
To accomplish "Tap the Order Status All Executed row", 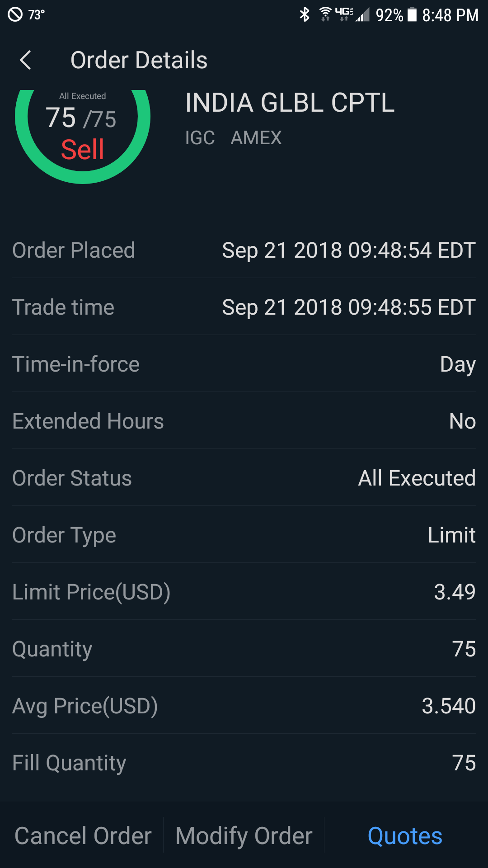I will tap(244, 478).
